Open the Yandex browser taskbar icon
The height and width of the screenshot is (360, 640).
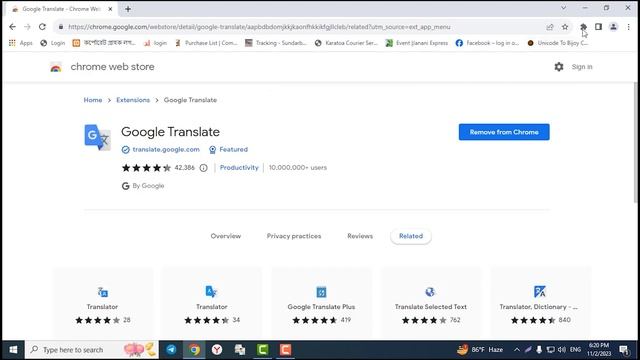pos(217,350)
